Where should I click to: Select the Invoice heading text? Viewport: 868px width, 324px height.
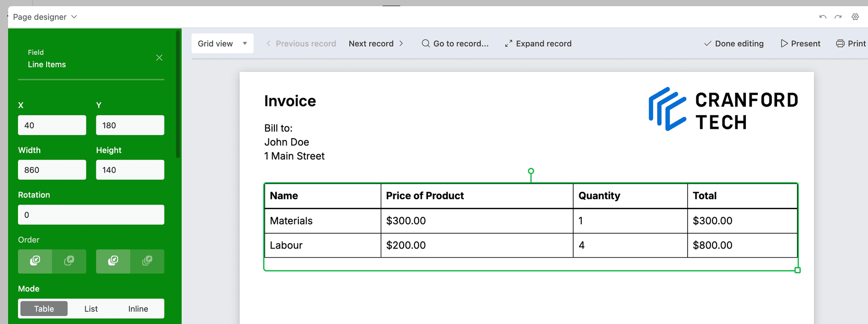[x=290, y=101]
